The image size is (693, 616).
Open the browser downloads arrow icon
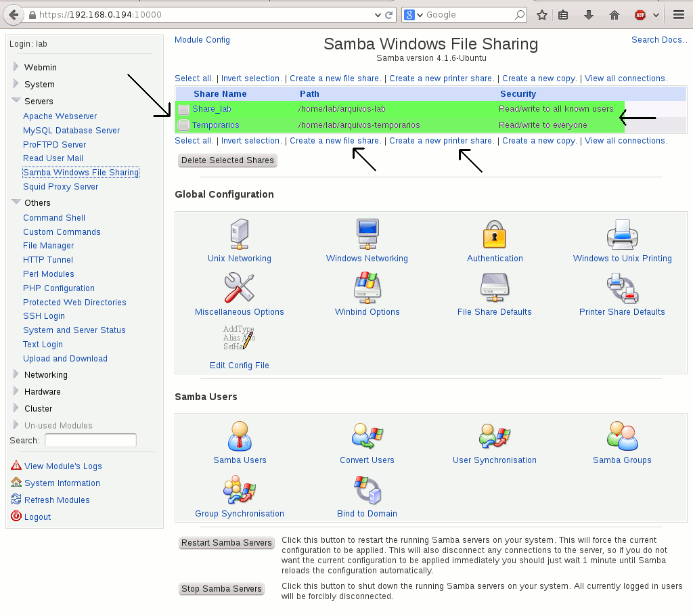click(x=588, y=15)
